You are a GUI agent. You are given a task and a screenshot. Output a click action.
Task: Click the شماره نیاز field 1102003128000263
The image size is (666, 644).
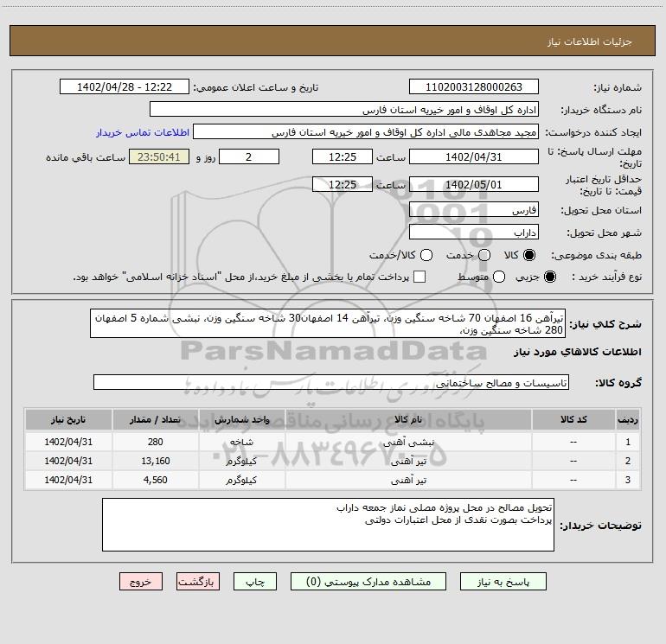tap(474, 86)
